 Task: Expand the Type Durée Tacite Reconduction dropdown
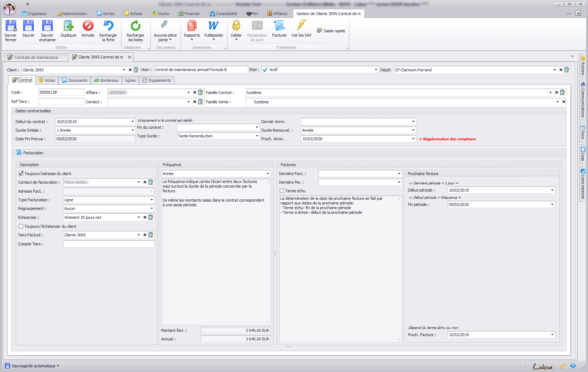[257, 136]
